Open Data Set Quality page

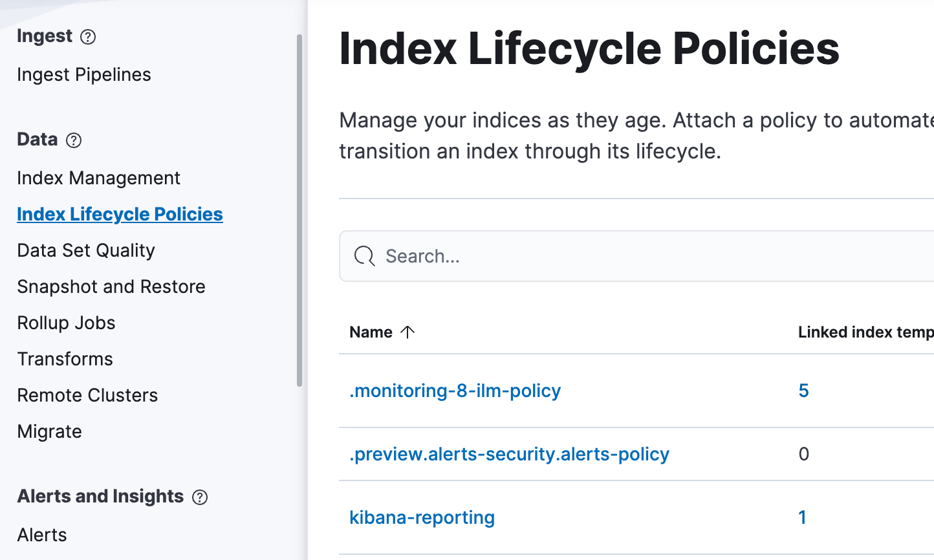tap(86, 250)
